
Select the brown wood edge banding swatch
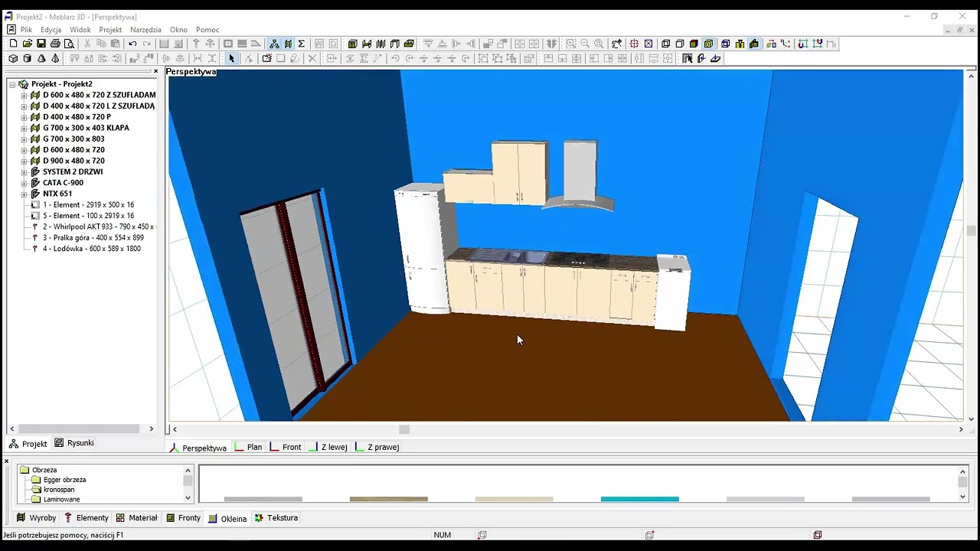[388, 499]
